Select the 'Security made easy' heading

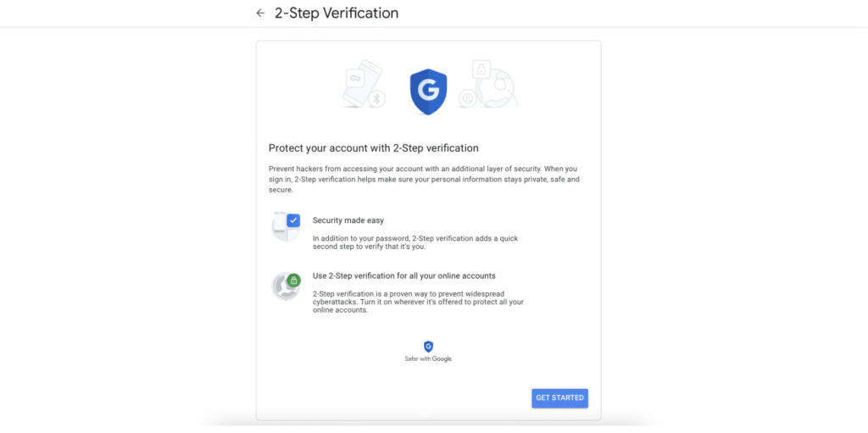click(350, 220)
